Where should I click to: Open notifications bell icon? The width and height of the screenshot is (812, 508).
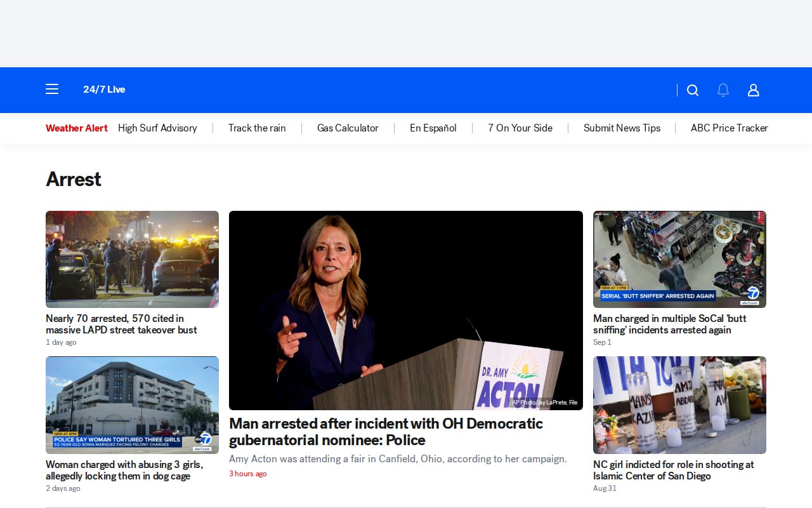723,90
